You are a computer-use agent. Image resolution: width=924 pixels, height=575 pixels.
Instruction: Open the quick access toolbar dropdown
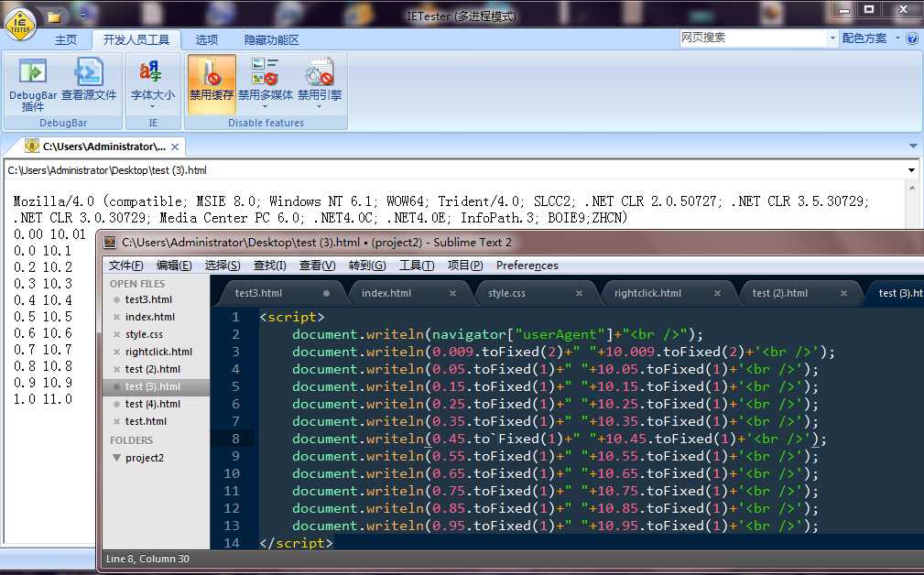(x=82, y=16)
